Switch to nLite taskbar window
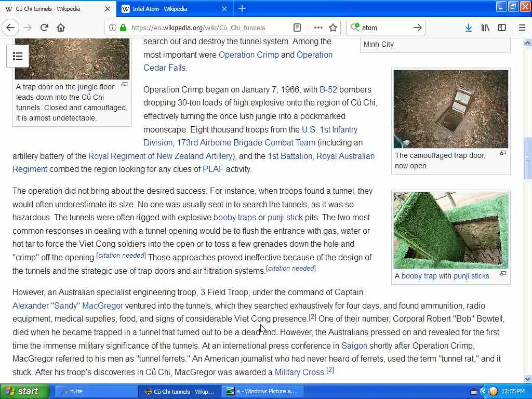This screenshot has width=532, height=399. [x=96, y=392]
